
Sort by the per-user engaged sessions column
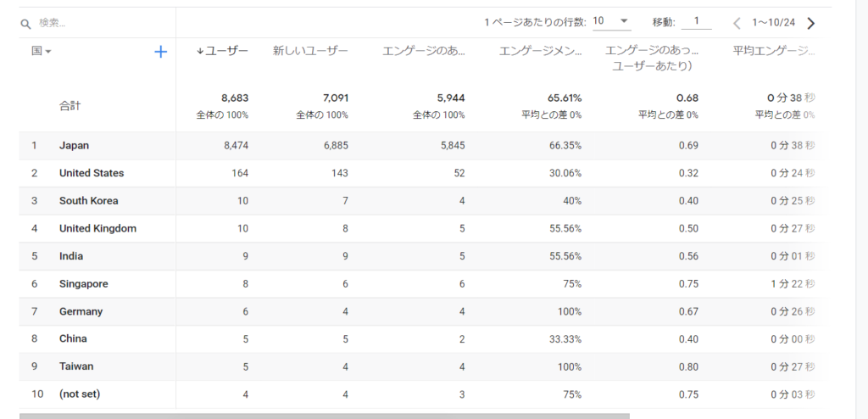pyautogui.click(x=652, y=59)
